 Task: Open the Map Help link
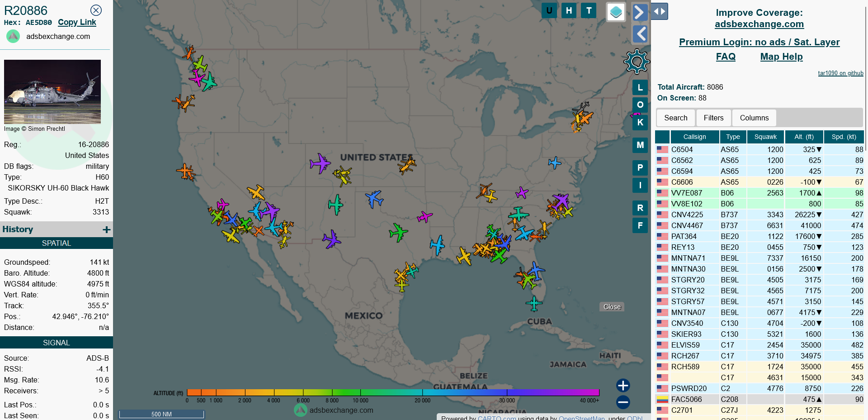point(781,57)
